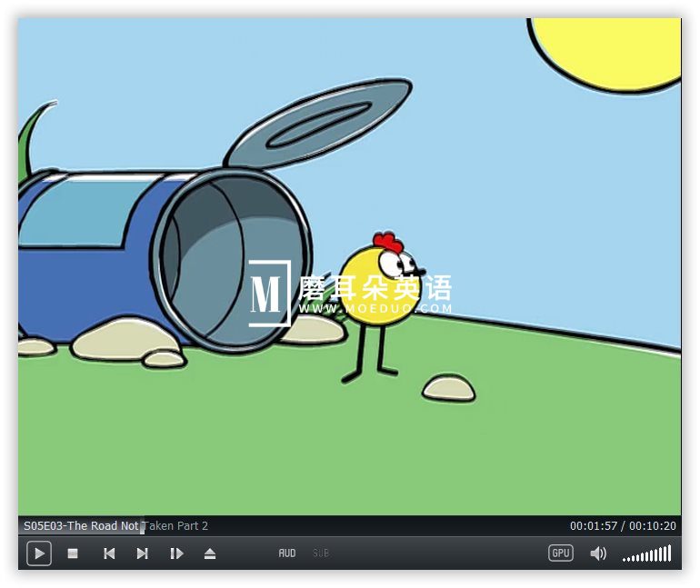Open file with eject icon
Screen dimensions: 700x588
[x=210, y=553]
